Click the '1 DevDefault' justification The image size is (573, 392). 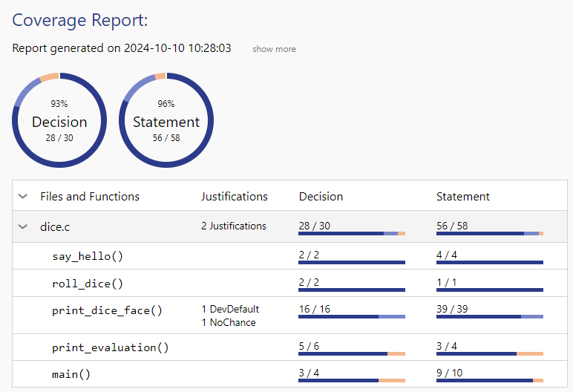point(230,309)
